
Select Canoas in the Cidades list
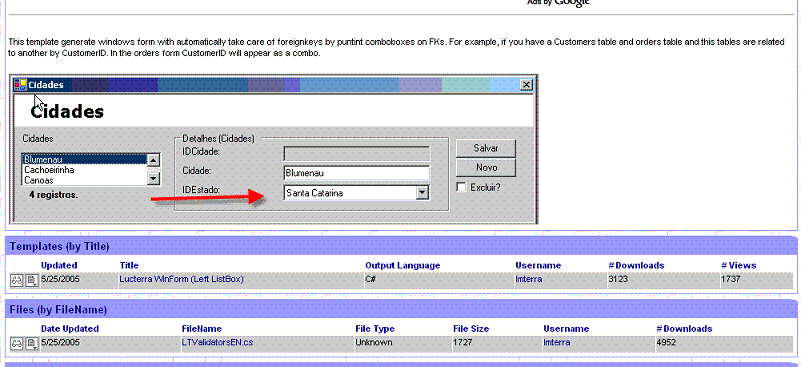click(x=85, y=180)
